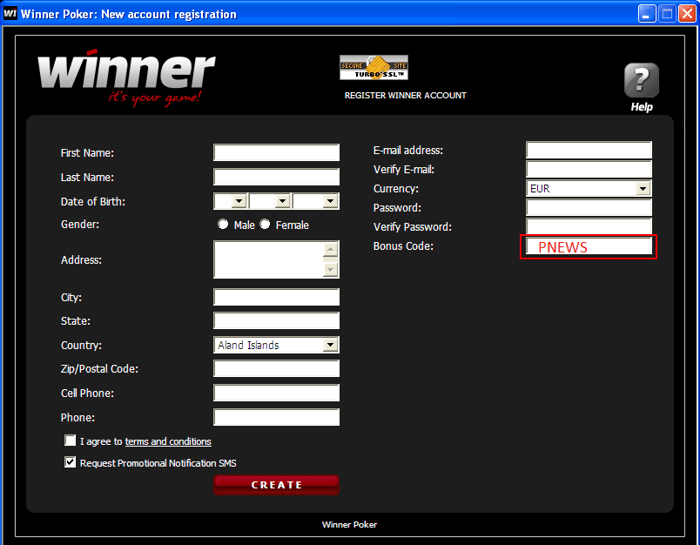Click the Bonus Code input field
Viewport: 700px width, 545px height.
589,246
